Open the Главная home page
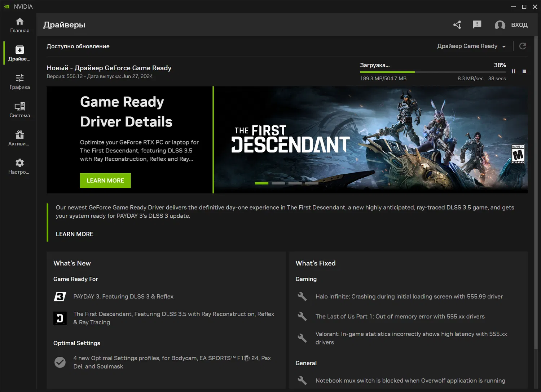The height and width of the screenshot is (392, 541). pos(19,25)
